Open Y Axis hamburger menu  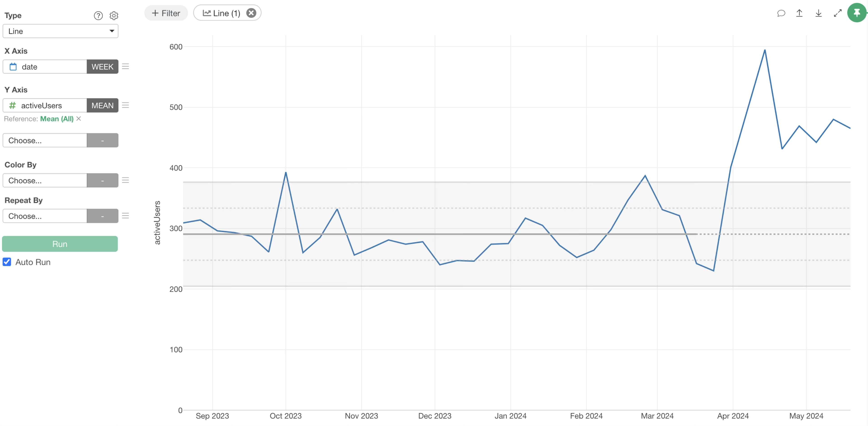pos(125,105)
